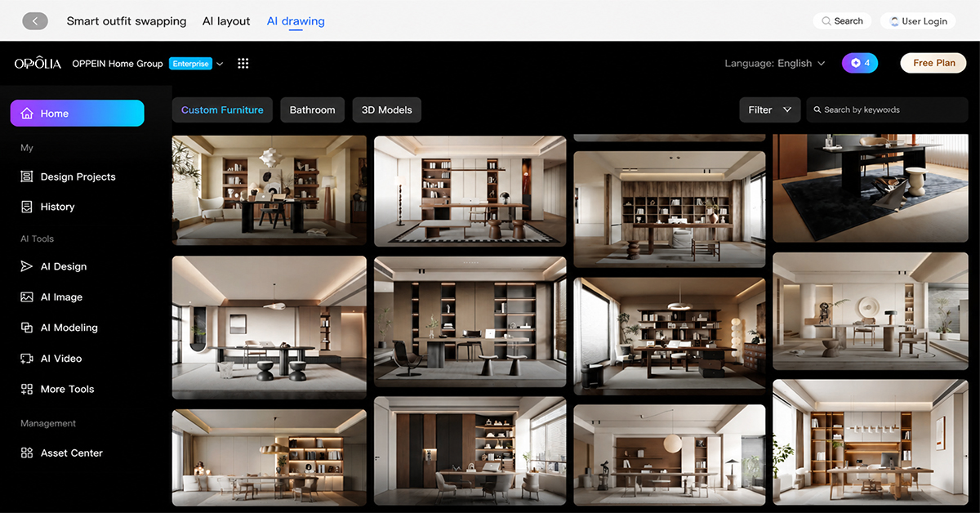Viewport: 980px width, 513px height.
Task: Open thumbnail with laptop and black armchair
Action: (470, 322)
